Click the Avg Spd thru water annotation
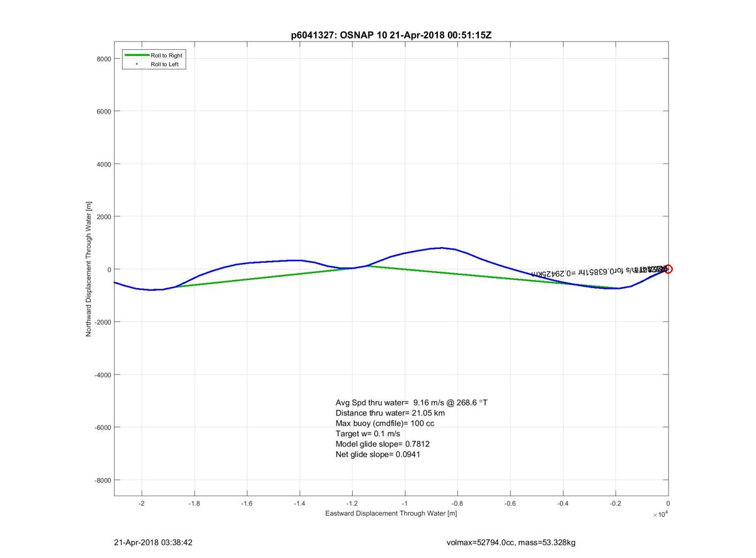 [411, 402]
